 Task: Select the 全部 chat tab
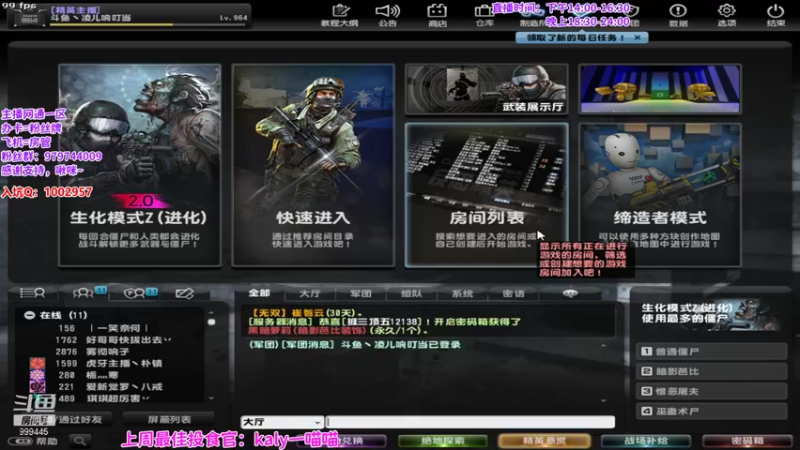[259, 293]
